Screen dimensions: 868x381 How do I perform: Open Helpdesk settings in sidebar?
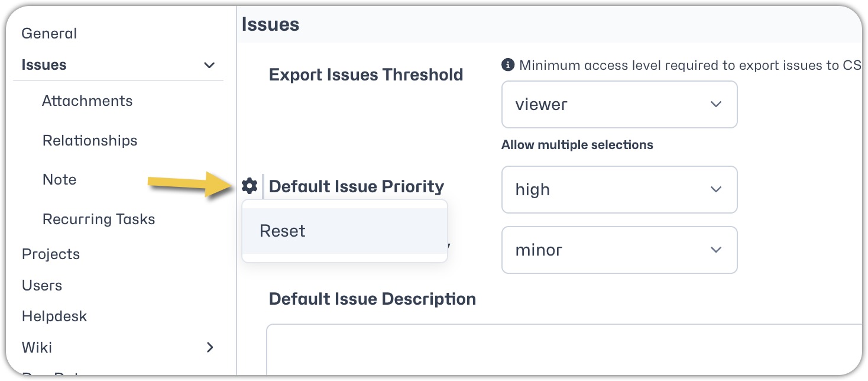pyautogui.click(x=54, y=317)
